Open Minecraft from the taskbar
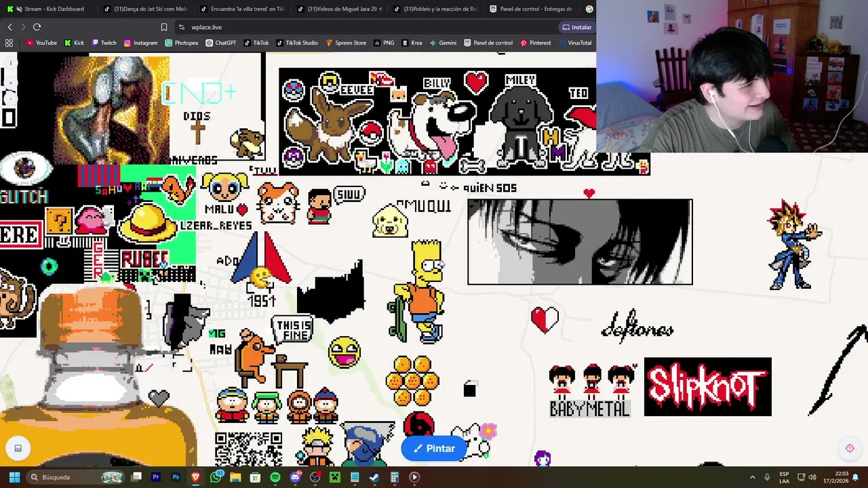Image resolution: width=868 pixels, height=488 pixels. pyautogui.click(x=334, y=477)
